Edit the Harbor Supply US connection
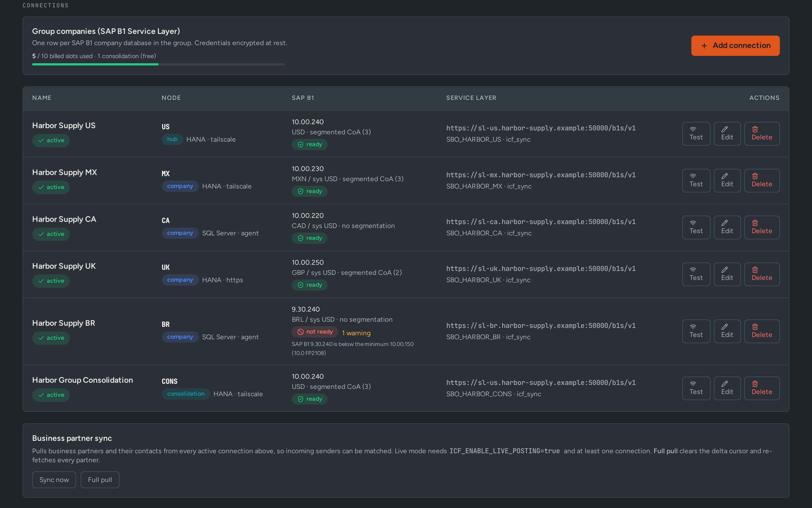The image size is (812, 508). [727, 134]
